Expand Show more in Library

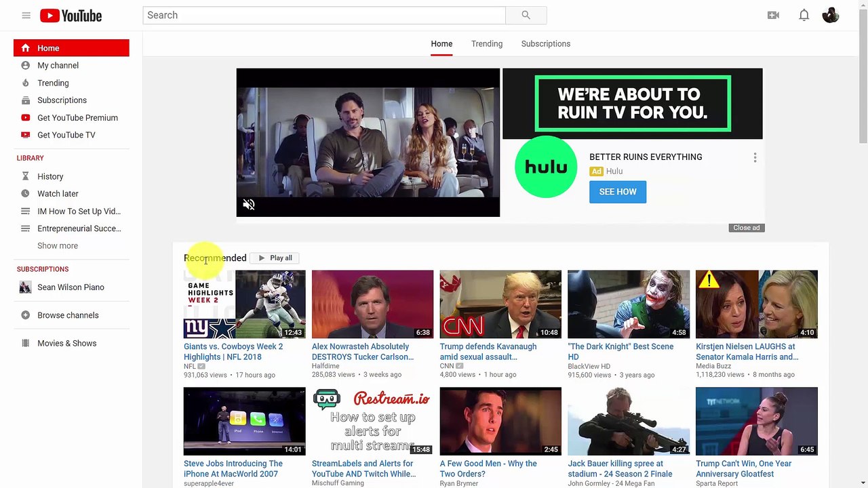coord(58,246)
